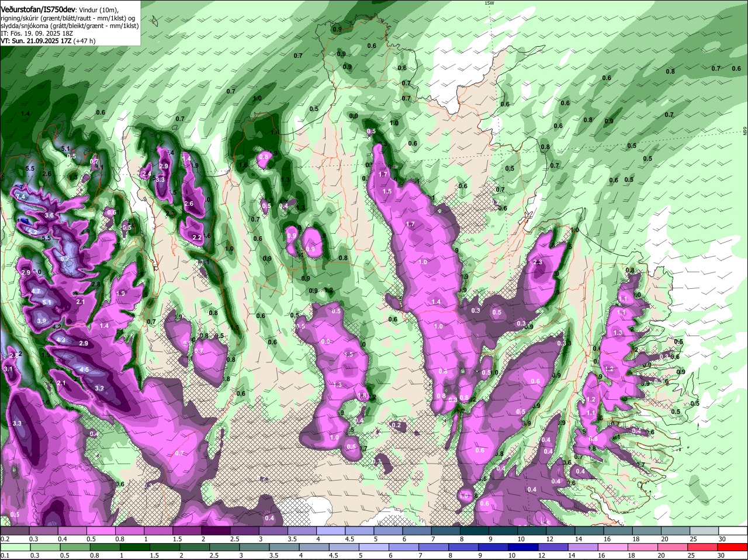Click the map precipitation value 4.7
748x560 pixels.
36,291
